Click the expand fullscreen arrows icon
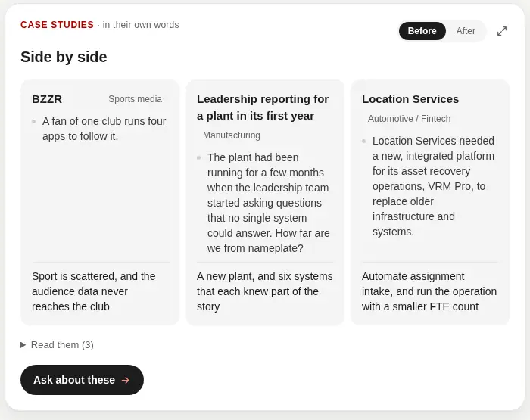This screenshot has height=420, width=530. pos(502,31)
